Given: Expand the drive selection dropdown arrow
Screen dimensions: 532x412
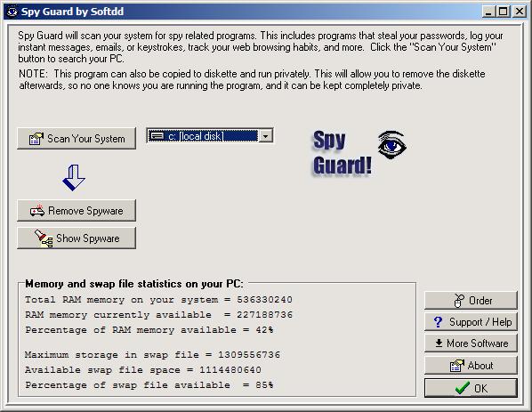Looking at the screenshot, I should pyautogui.click(x=266, y=136).
